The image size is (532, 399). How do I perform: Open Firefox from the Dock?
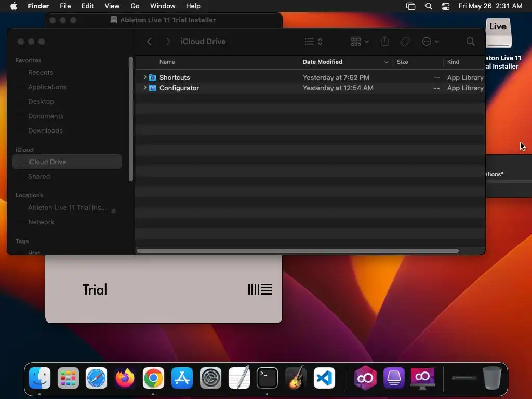(125, 378)
